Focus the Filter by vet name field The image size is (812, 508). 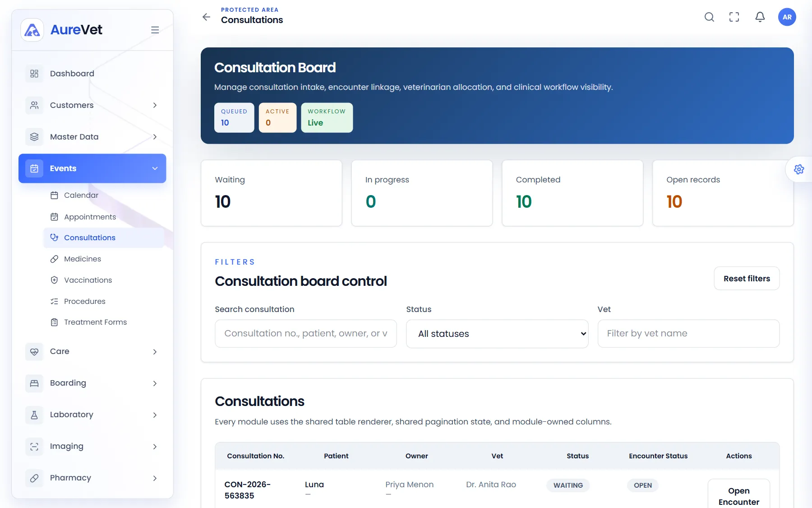[688, 334]
